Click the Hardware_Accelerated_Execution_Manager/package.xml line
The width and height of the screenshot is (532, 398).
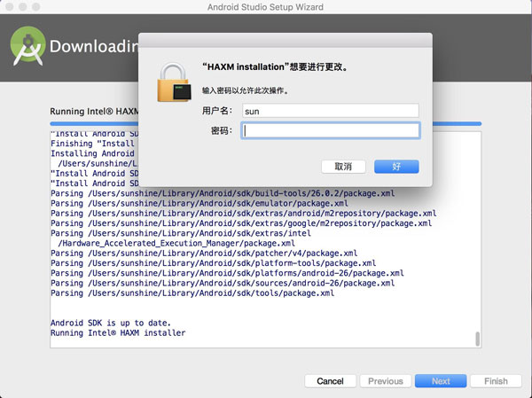176,243
